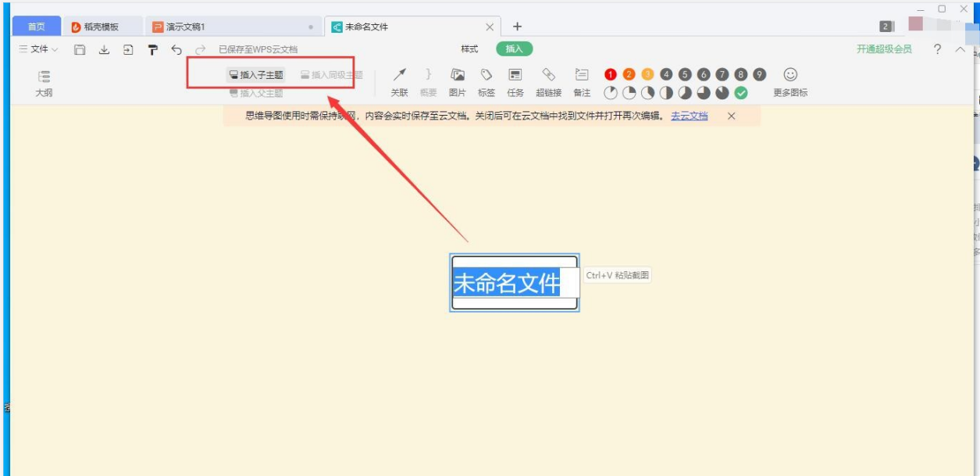Click the 插入父主题 parent topic button
This screenshot has width=980, height=476.
pyautogui.click(x=255, y=93)
